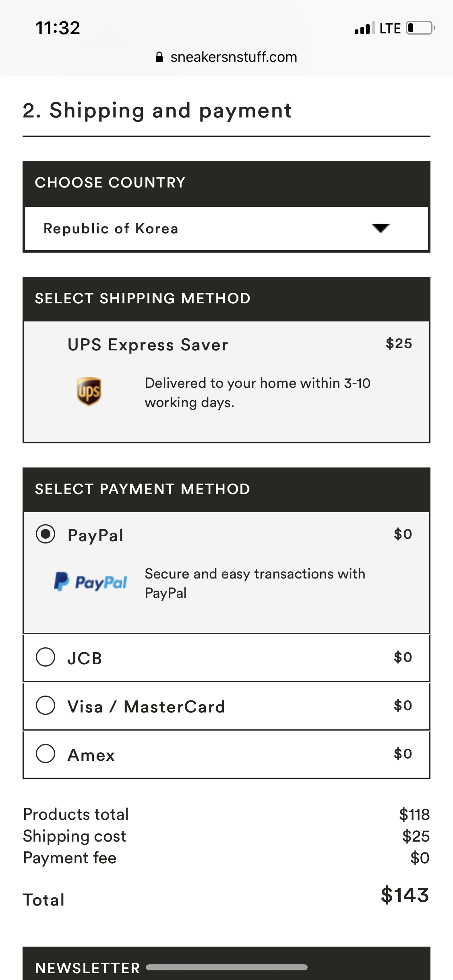Select the JCB payment radio button

46,657
